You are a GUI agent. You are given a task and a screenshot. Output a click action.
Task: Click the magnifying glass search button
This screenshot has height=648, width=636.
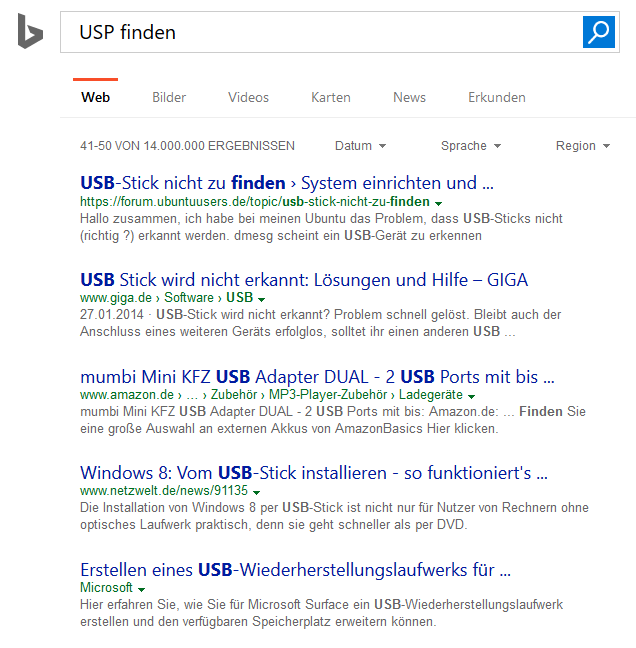pyautogui.click(x=598, y=32)
